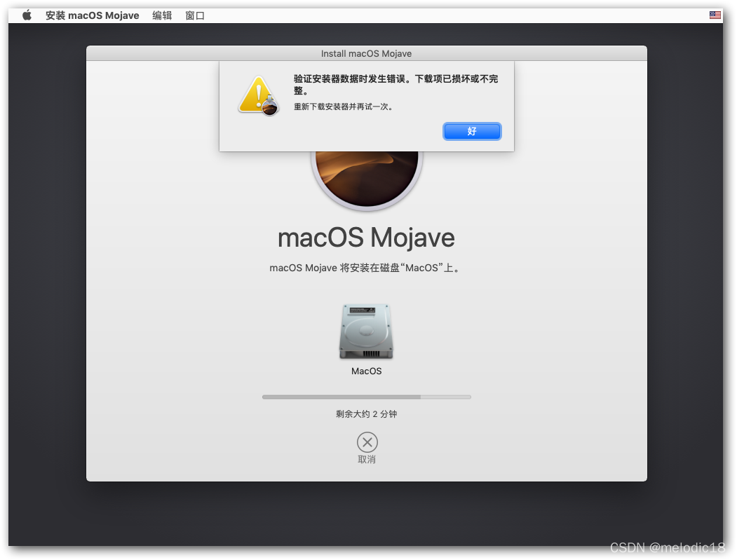The width and height of the screenshot is (737, 560).
Task: Click the Install macOS Mojave title bar
Action: 366,53
